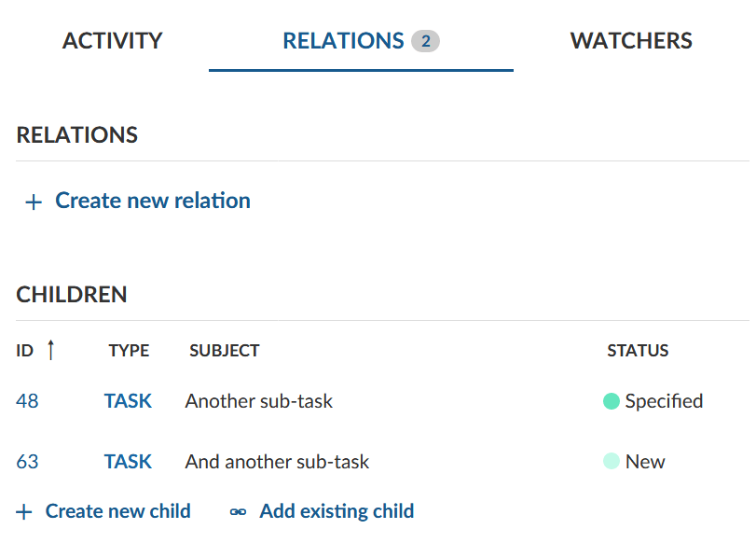
Task: Click the Status column header
Action: point(638,351)
